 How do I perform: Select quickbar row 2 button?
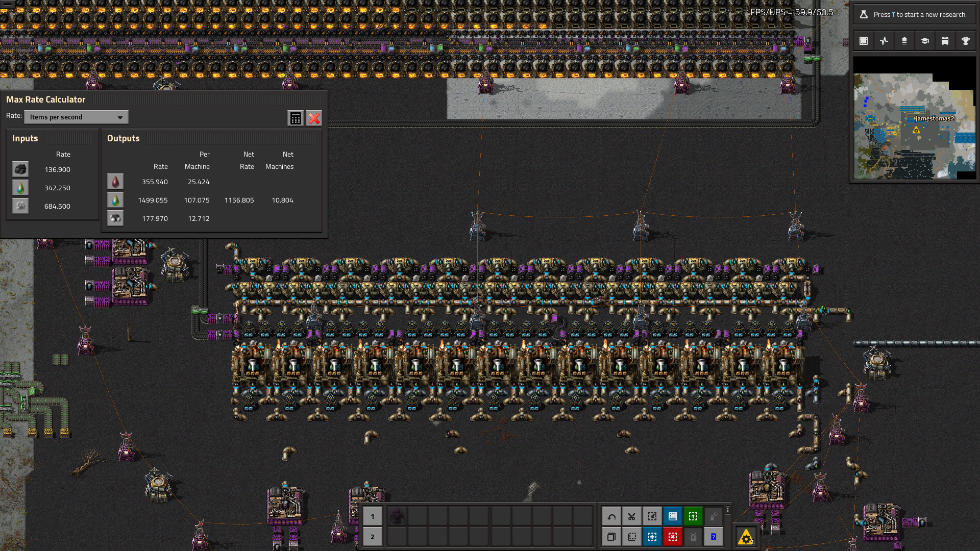pos(373,537)
